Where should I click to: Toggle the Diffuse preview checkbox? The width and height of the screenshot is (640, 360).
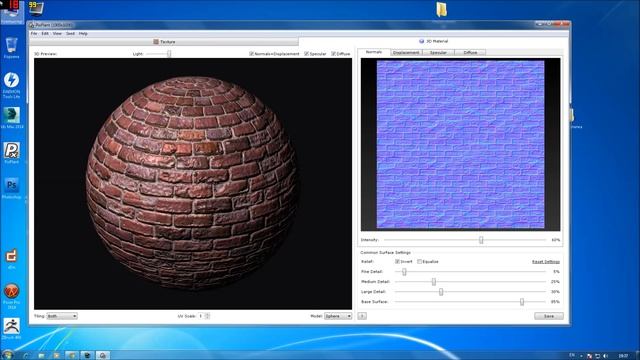point(333,53)
